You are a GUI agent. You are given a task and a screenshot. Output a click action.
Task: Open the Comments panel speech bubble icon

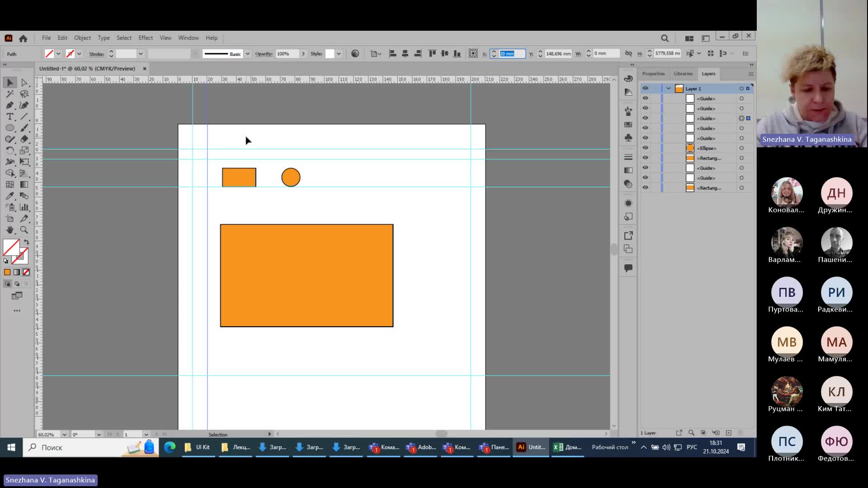point(628,268)
